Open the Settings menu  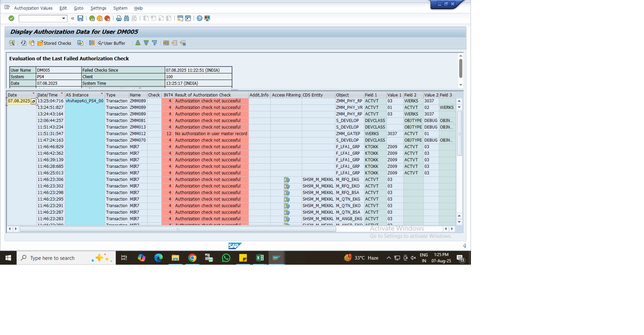[x=98, y=8]
